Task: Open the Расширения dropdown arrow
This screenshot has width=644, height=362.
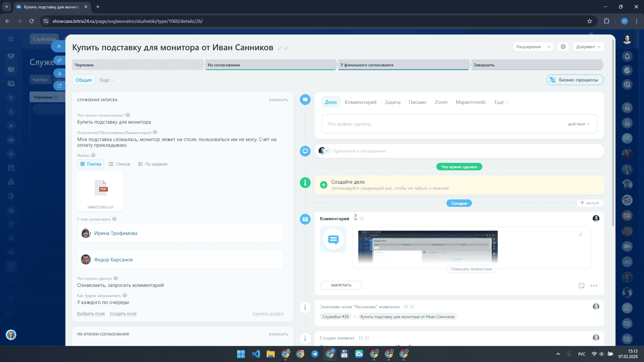Action: [x=549, y=47]
